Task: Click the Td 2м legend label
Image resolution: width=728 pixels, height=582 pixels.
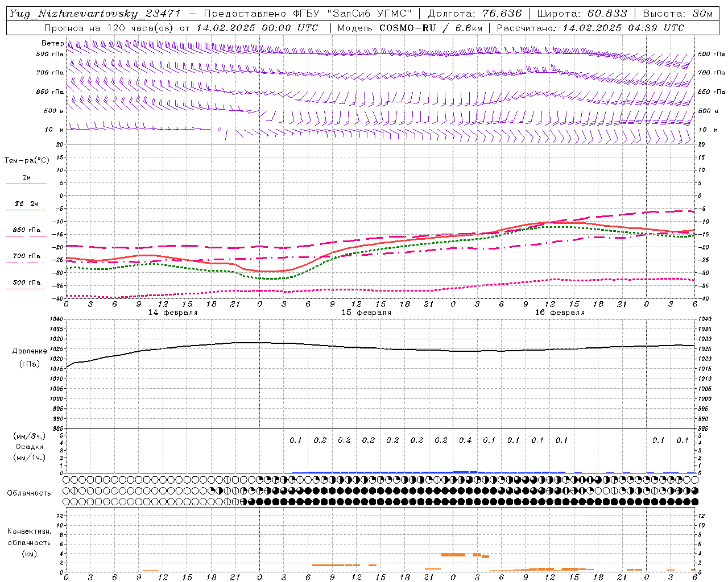Action: click(27, 203)
